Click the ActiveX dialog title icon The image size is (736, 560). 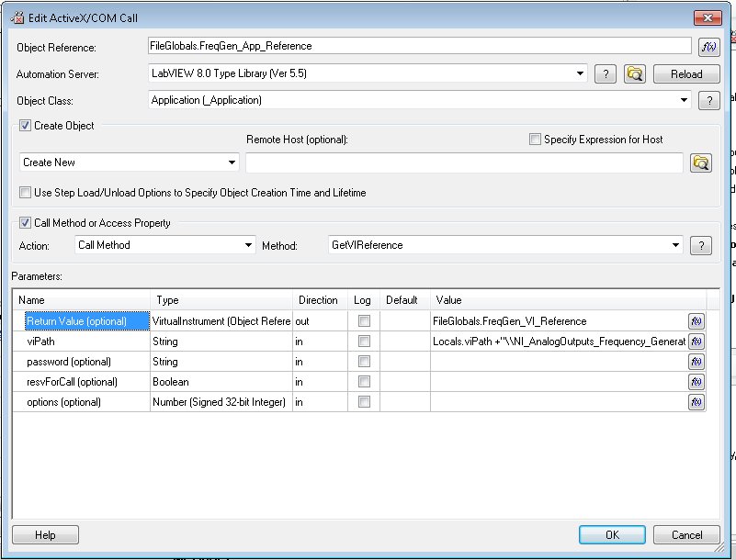(17, 18)
